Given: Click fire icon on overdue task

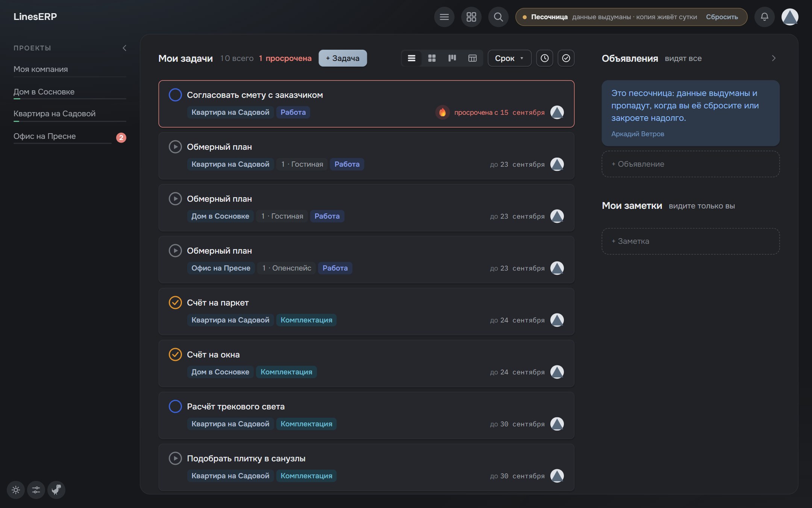Looking at the screenshot, I should pos(442,112).
